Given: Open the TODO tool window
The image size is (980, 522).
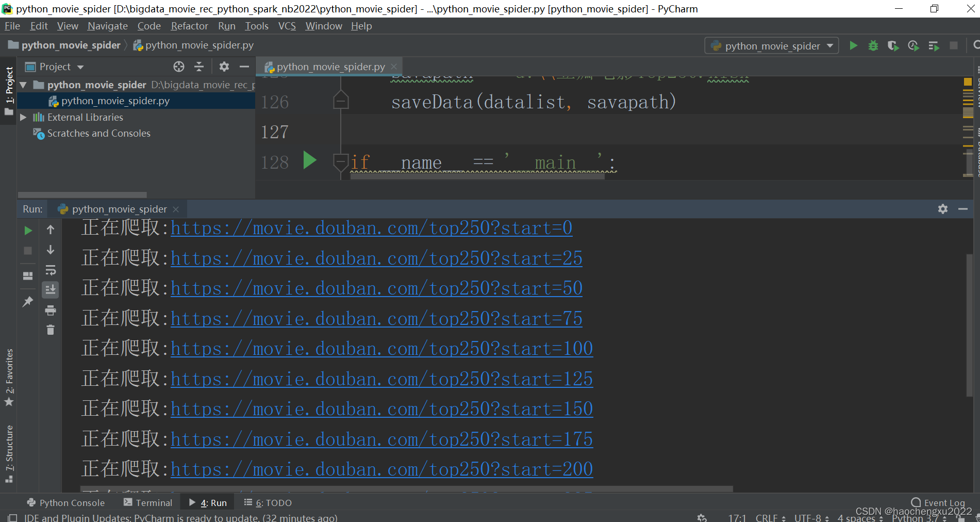Looking at the screenshot, I should [268, 502].
